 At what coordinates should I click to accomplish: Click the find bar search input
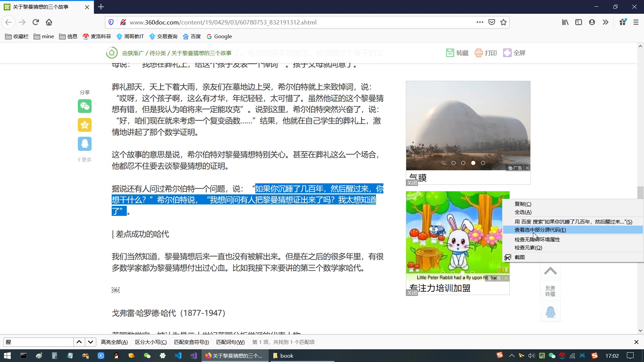tap(39, 342)
